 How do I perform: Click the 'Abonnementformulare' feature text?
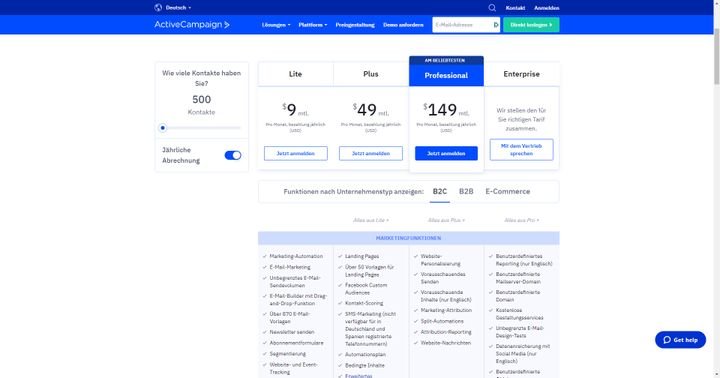click(x=297, y=343)
